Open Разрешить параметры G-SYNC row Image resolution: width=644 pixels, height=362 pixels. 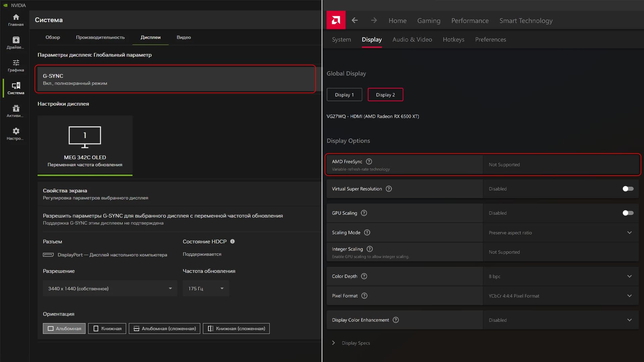coord(179,219)
